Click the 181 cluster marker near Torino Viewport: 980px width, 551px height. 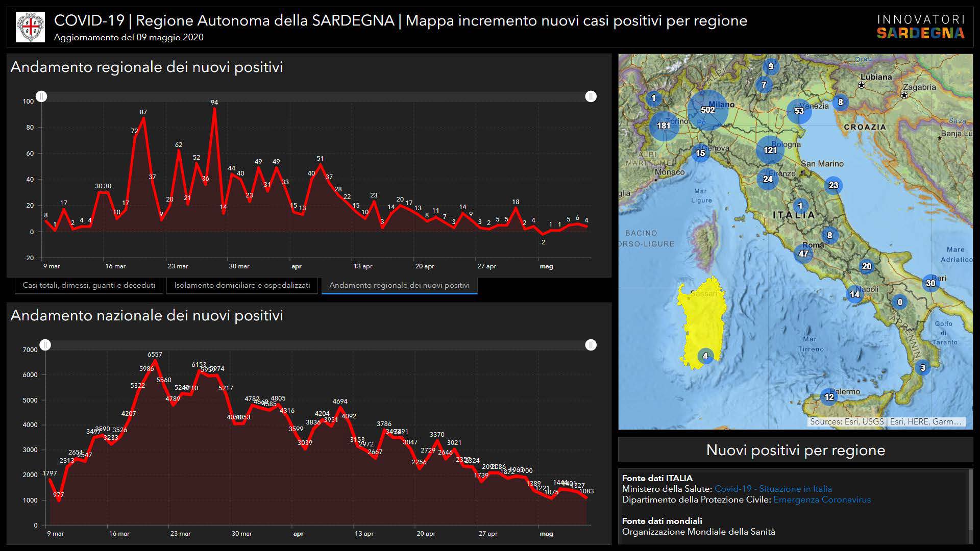click(x=664, y=126)
